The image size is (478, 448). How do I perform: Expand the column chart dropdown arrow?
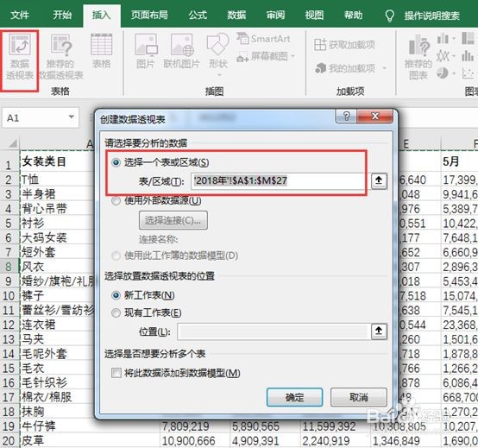click(x=454, y=39)
